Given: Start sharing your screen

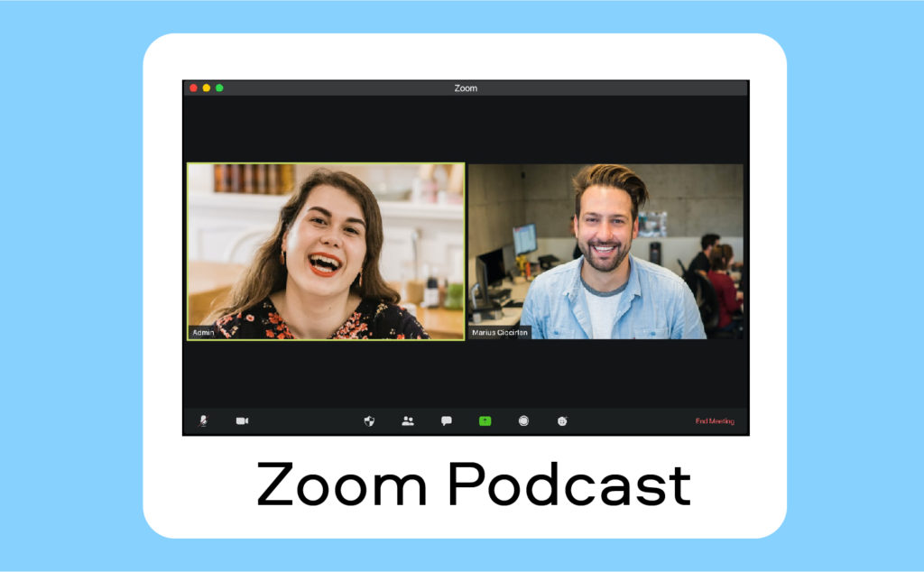Looking at the screenshot, I should [485, 420].
